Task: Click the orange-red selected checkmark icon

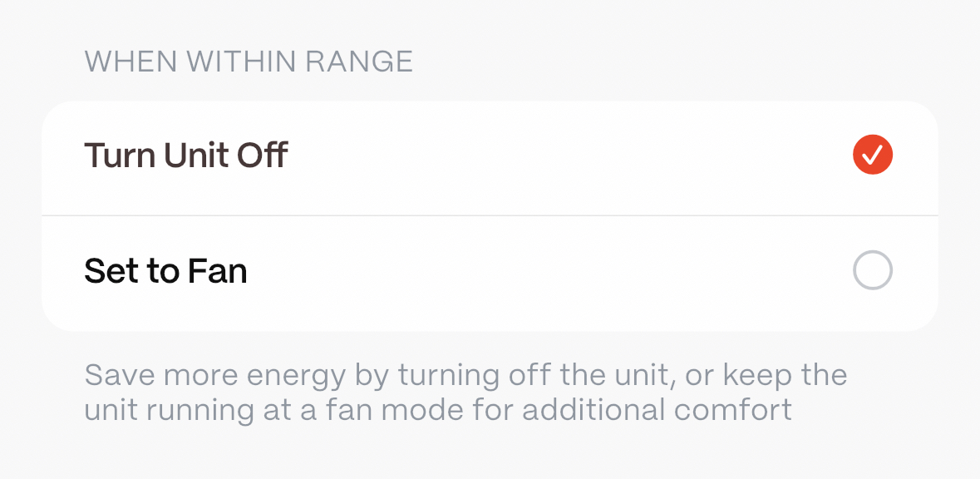Action: [872, 155]
